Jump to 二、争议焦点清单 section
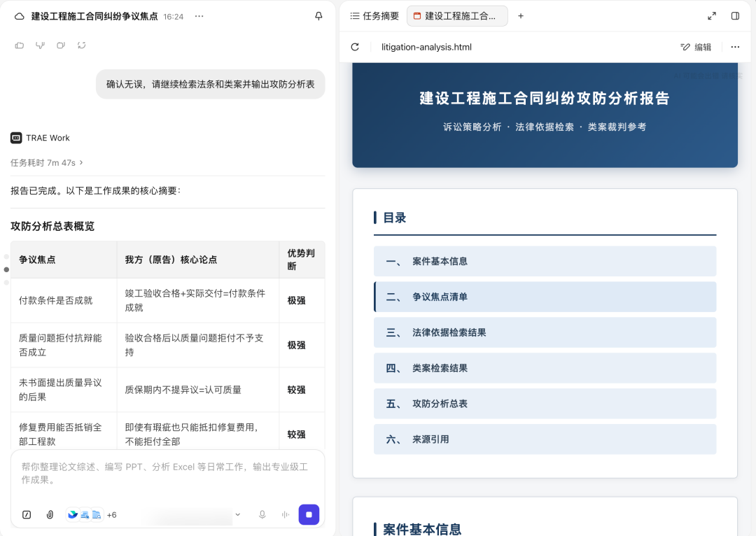 tap(545, 297)
